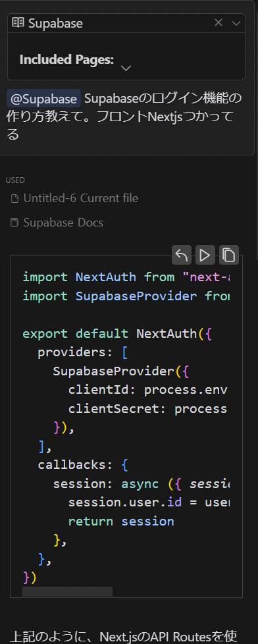Viewport: 258px width, 644px height.
Task: Click the file icon beside Untitled-6
Action: [14, 199]
